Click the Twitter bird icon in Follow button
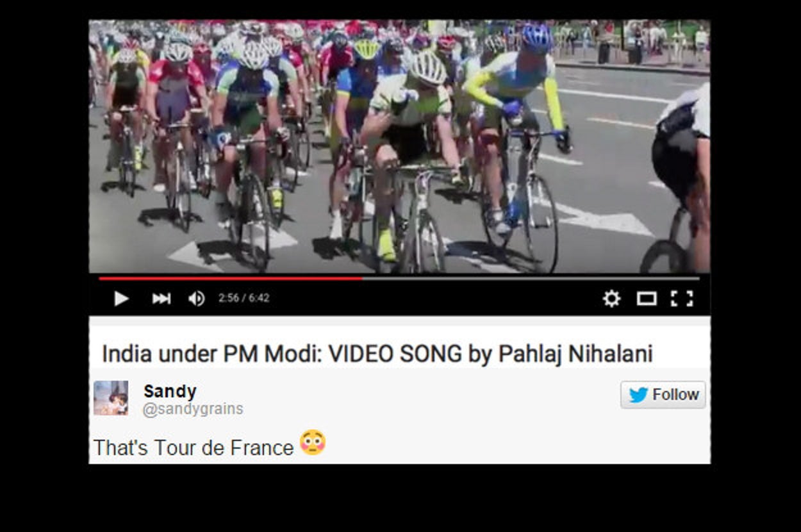The image size is (801, 532). (638, 395)
